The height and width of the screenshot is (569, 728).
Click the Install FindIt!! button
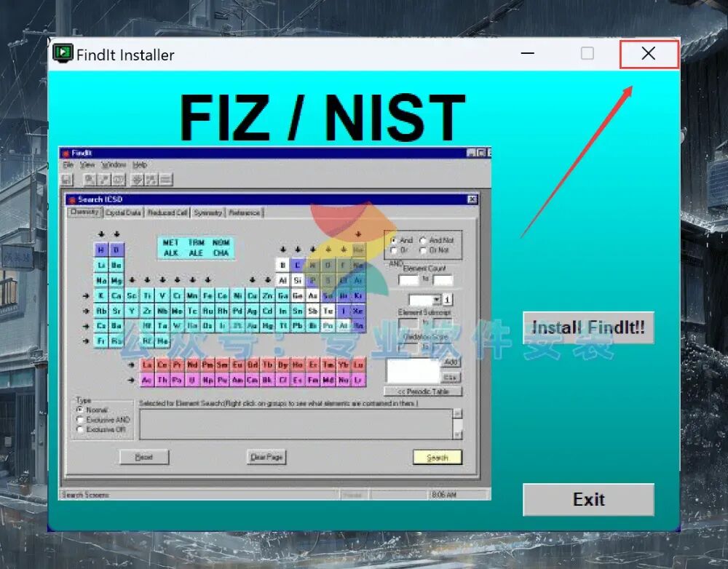pos(588,327)
